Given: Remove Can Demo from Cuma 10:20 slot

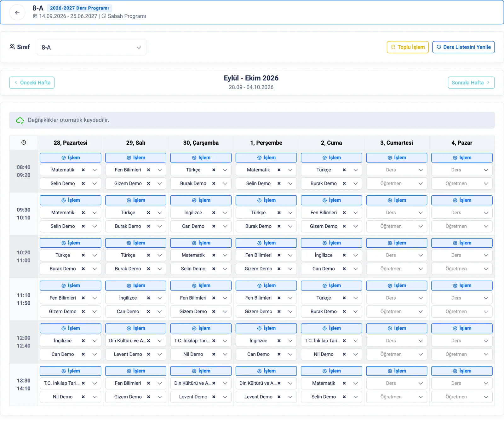Looking at the screenshot, I should click(344, 269).
